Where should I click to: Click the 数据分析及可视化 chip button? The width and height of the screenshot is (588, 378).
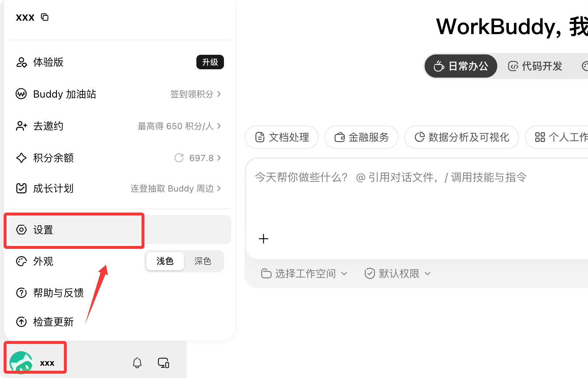point(462,137)
